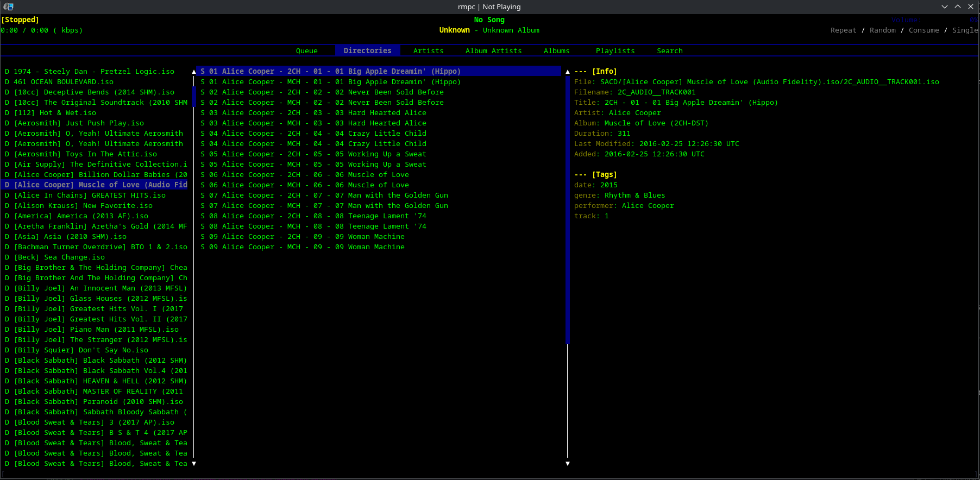Open the Search tab
The width and height of the screenshot is (980, 480).
(x=670, y=51)
